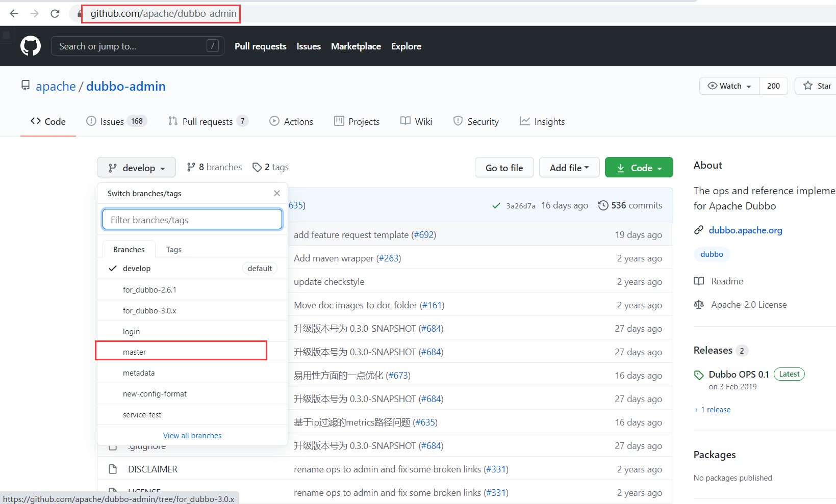Open the Issues tab
Screen dimensions: 836x504
117,121
